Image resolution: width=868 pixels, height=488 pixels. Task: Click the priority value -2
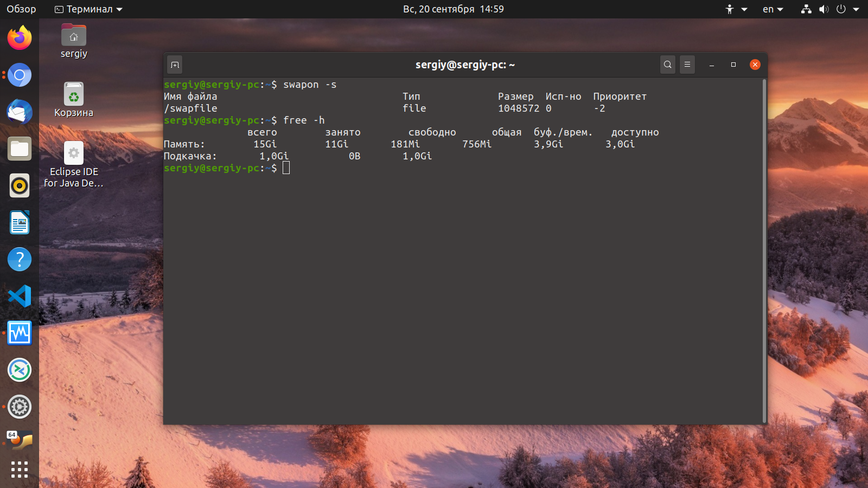pos(599,108)
